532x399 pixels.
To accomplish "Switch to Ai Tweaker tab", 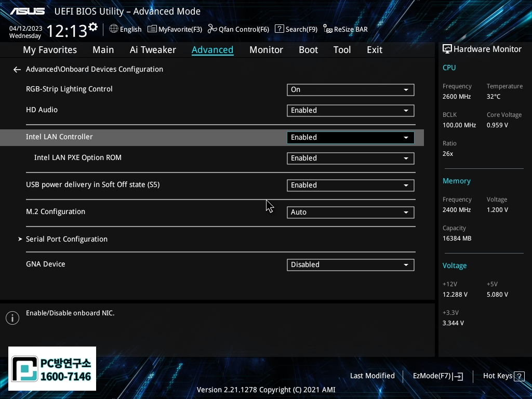I will pyautogui.click(x=153, y=50).
